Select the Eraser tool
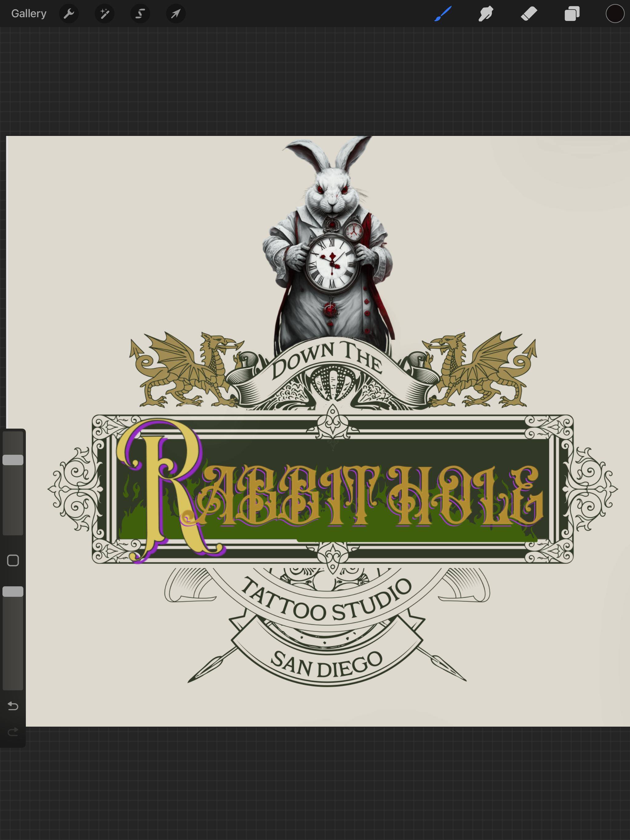Image resolution: width=630 pixels, height=840 pixels. coord(529,14)
